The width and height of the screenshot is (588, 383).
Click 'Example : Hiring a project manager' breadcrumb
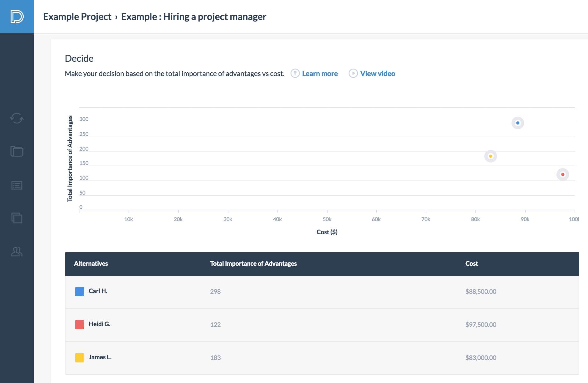pyautogui.click(x=194, y=17)
